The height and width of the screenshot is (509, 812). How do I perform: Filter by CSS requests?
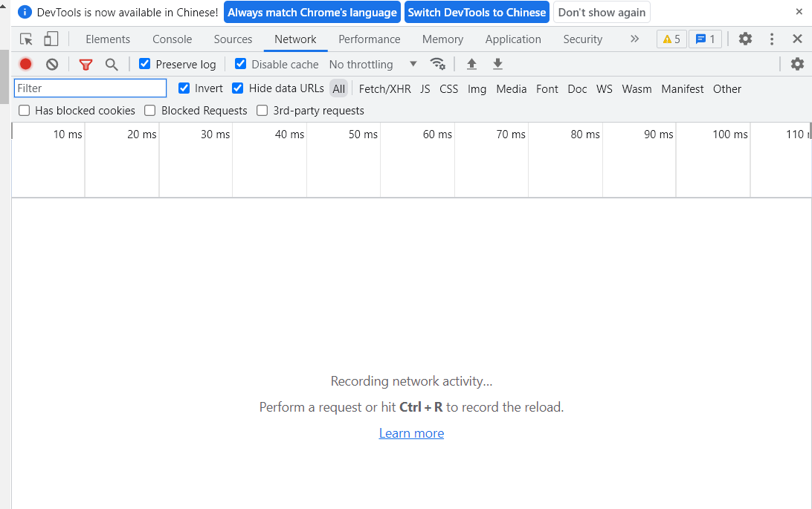point(448,88)
